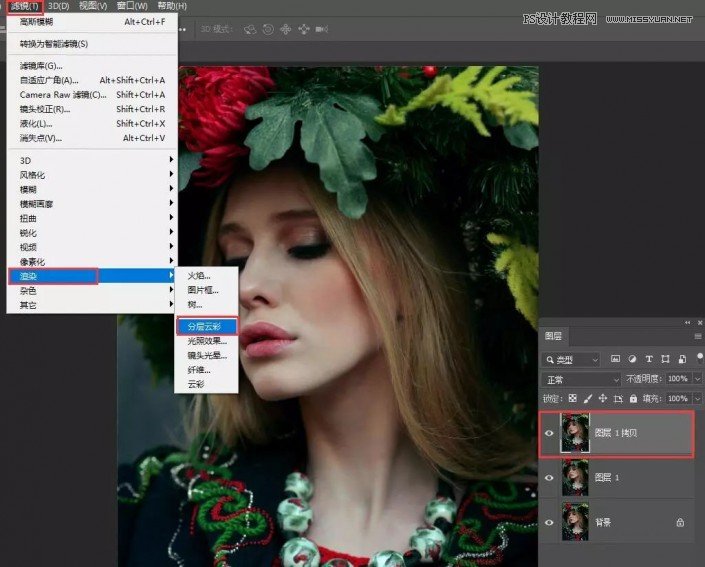
Task: Choose 镜头校正(R)... filter
Action: tap(92, 109)
